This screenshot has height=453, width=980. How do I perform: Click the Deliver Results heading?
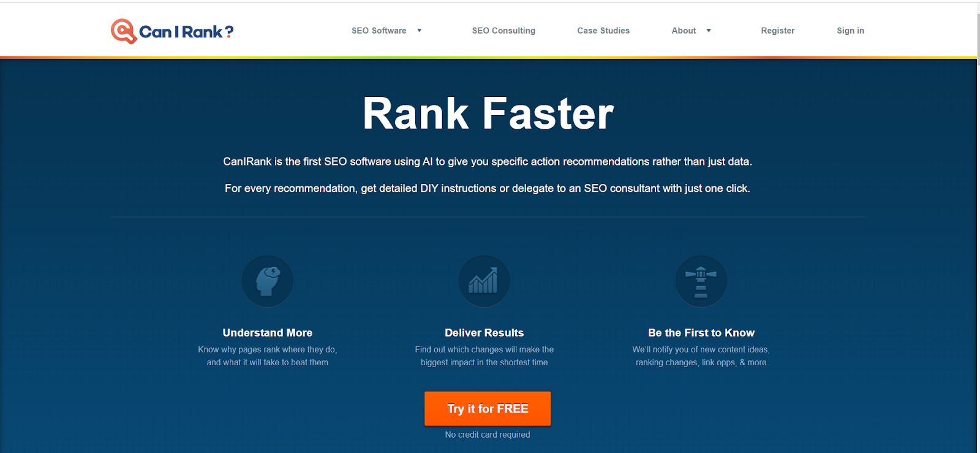[484, 333]
